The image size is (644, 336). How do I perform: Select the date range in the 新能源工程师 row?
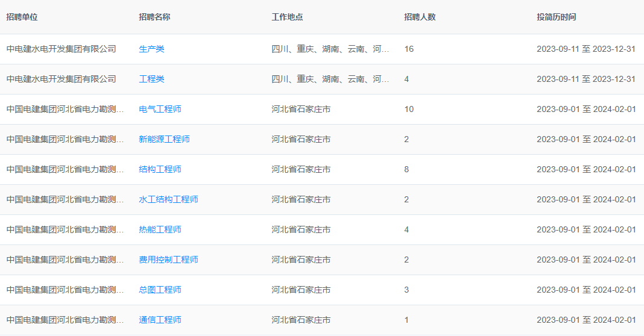tap(586, 139)
